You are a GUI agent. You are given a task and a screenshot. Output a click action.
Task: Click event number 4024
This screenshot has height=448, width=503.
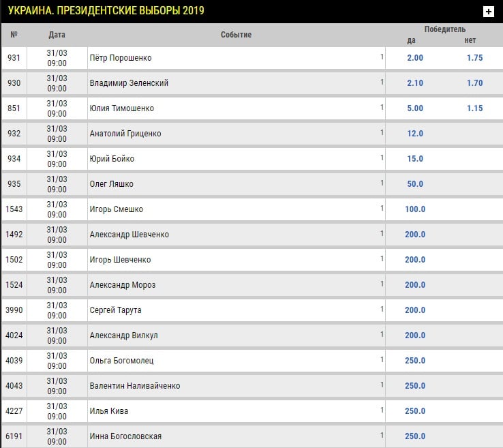point(14,335)
